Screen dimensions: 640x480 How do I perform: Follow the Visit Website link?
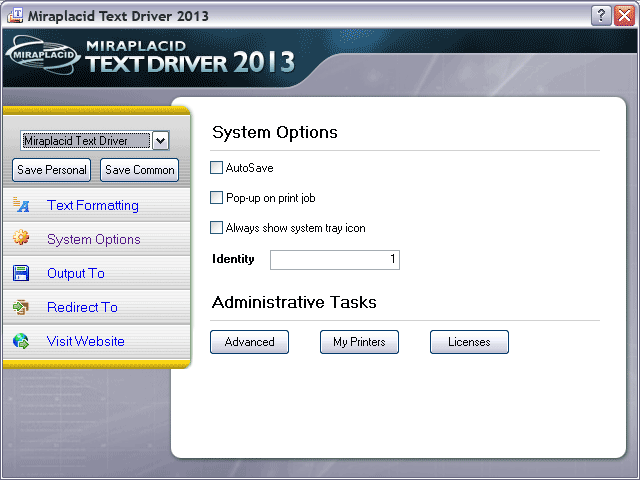pos(86,341)
